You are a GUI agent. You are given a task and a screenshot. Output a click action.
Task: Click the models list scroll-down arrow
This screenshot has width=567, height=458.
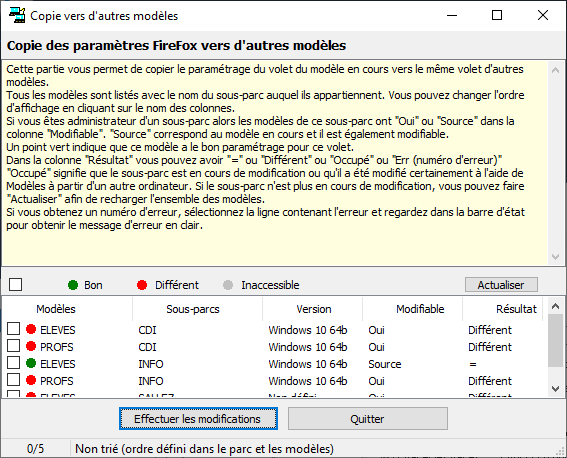(555, 389)
